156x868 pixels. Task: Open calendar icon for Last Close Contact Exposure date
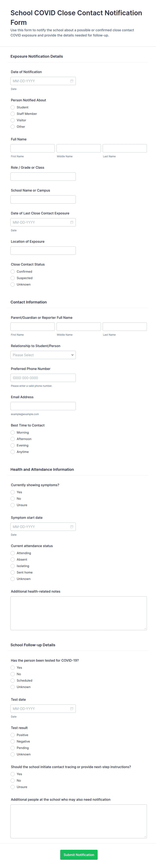coord(72,222)
